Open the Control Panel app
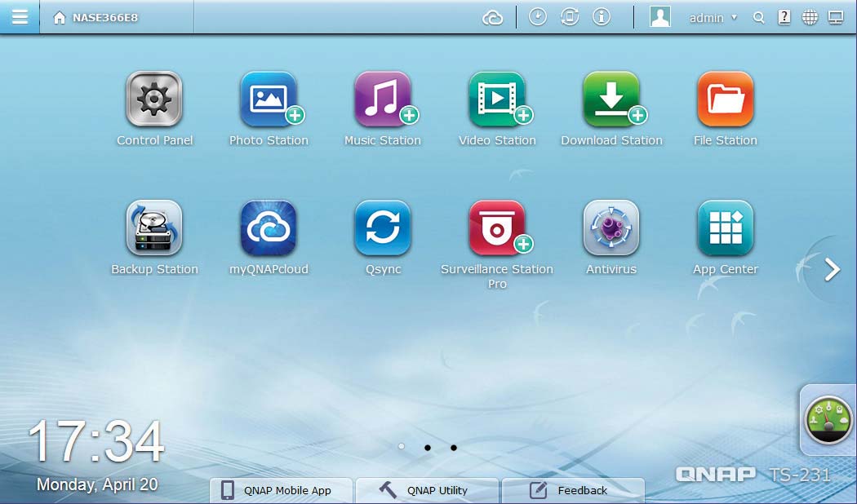This screenshot has height=504, width=857. (154, 99)
